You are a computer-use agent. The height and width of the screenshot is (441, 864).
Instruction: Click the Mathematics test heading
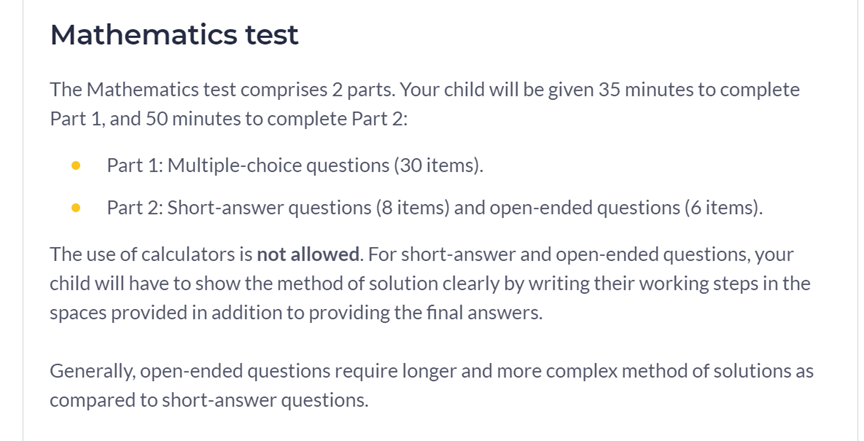(x=174, y=34)
